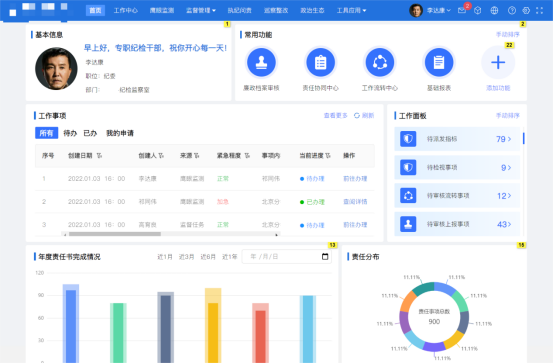This screenshot has width=553, height=363.
Task: Open the 李达康 user dropdown
Action: [439, 11]
